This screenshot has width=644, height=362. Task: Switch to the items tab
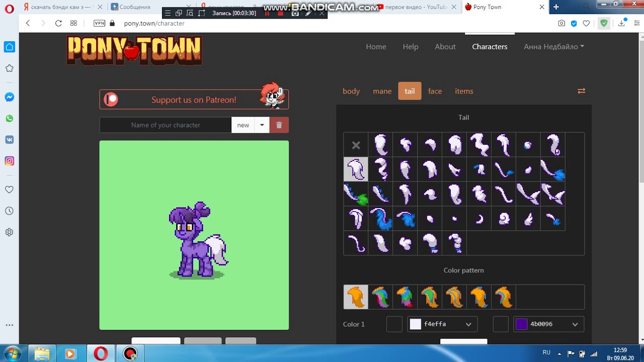tap(464, 91)
